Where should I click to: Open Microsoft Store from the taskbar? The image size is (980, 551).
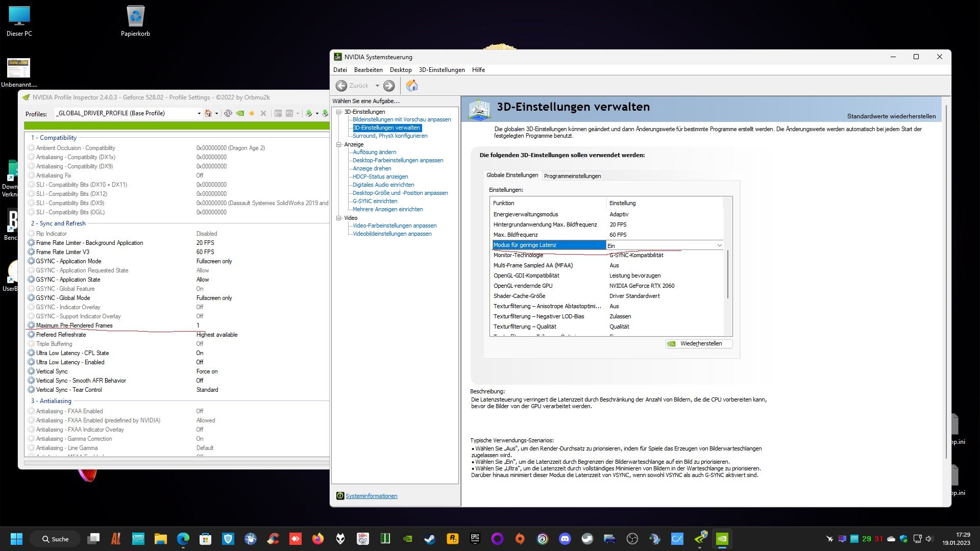click(x=205, y=539)
